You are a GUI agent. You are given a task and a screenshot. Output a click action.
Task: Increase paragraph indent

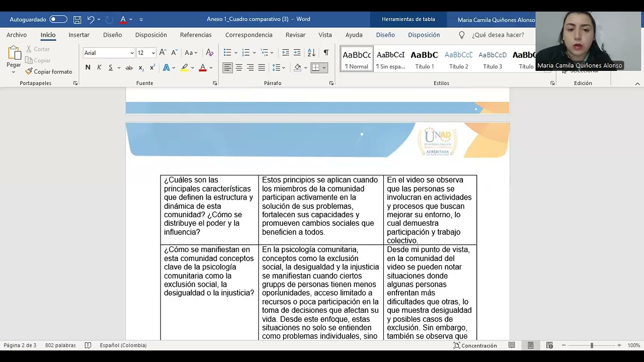(x=297, y=52)
